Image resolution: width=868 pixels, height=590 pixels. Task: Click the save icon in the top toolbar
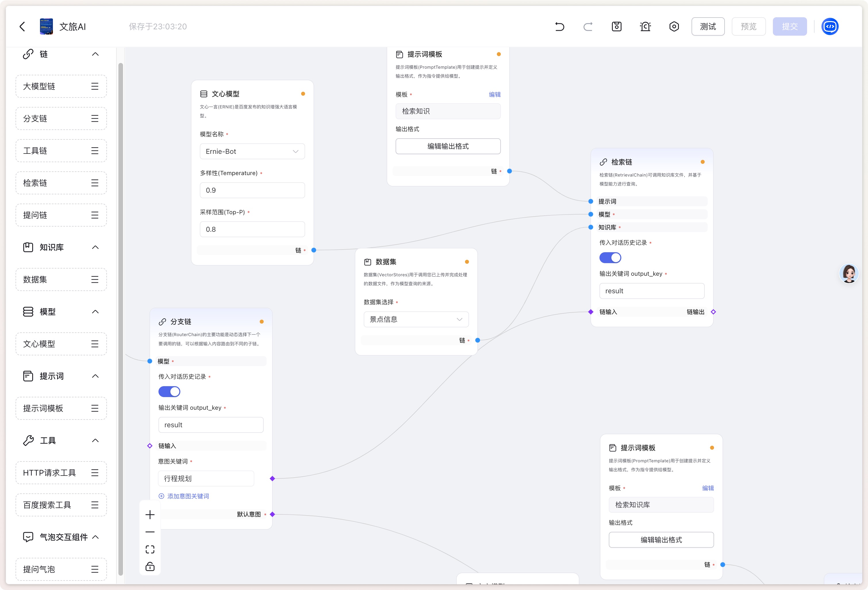(x=616, y=26)
